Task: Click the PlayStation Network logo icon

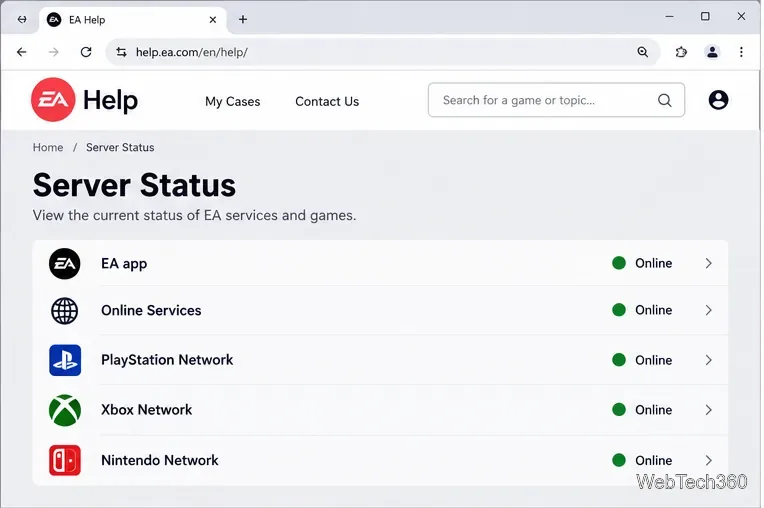Action: pyautogui.click(x=65, y=360)
